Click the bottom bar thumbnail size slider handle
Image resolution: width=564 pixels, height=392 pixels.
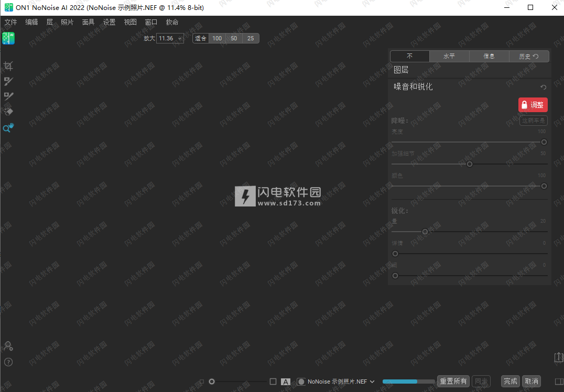click(x=212, y=382)
